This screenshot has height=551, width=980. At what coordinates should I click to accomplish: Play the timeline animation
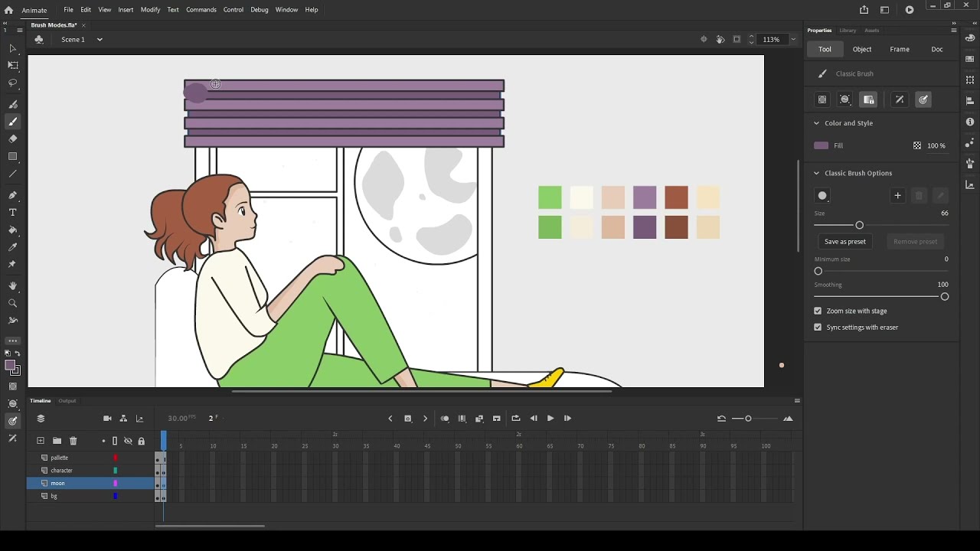(x=550, y=419)
